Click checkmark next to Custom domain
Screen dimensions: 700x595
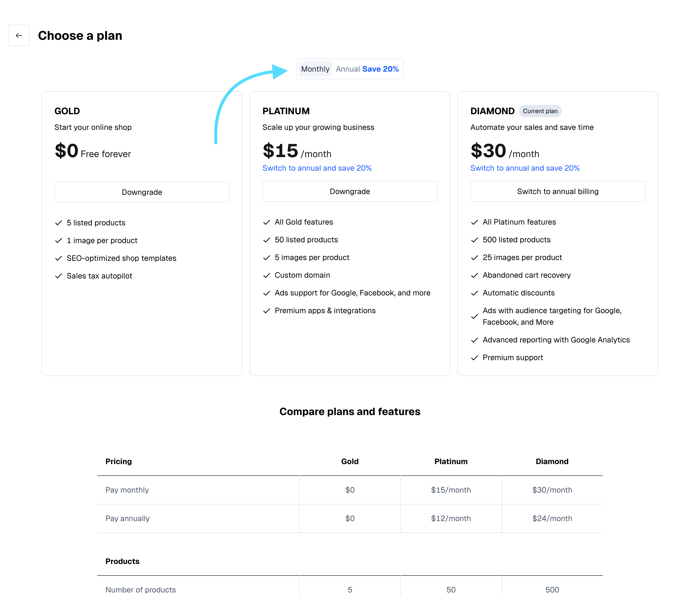(266, 275)
